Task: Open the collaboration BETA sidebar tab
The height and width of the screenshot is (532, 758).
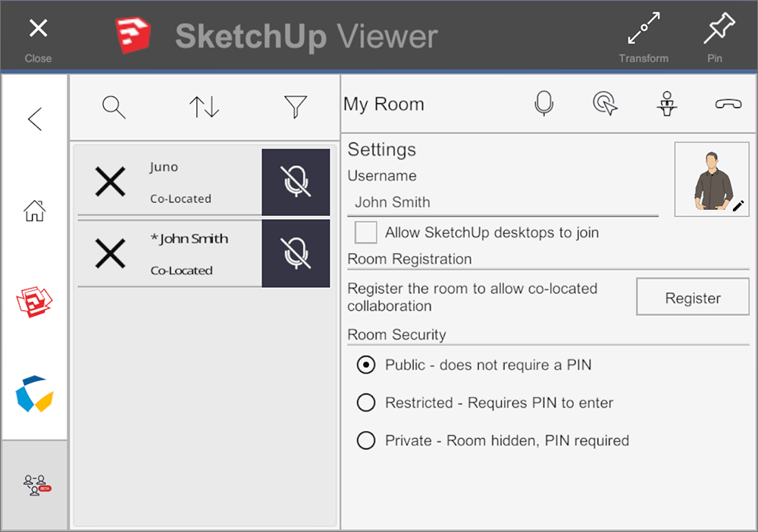Action: [36, 485]
